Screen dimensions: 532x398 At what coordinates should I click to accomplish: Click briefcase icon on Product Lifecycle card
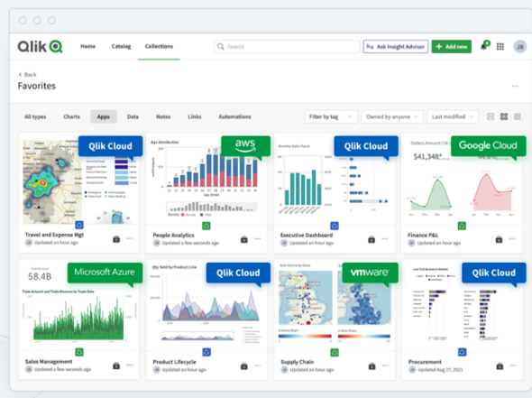click(244, 366)
